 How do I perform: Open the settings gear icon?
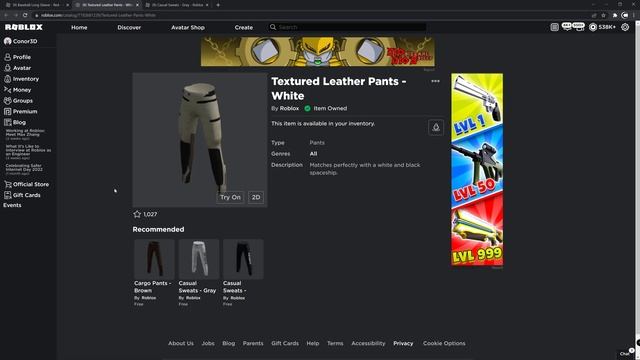tap(625, 27)
